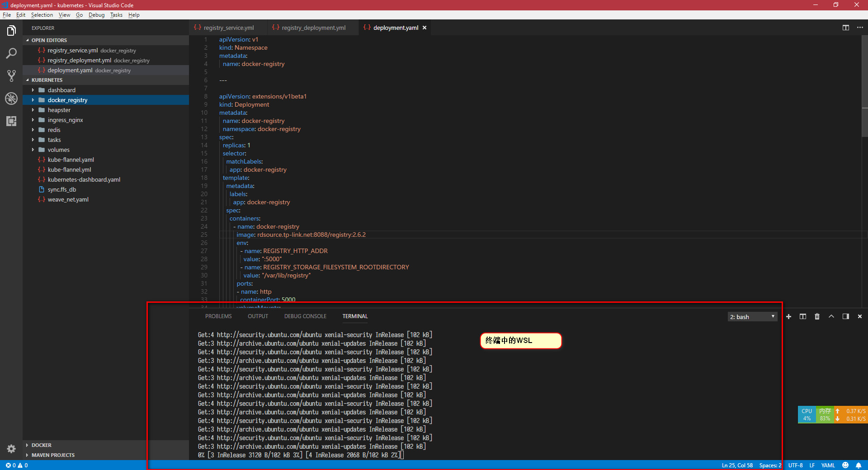The image size is (868, 470).
Task: Create new terminal with plus icon
Action: pos(788,316)
